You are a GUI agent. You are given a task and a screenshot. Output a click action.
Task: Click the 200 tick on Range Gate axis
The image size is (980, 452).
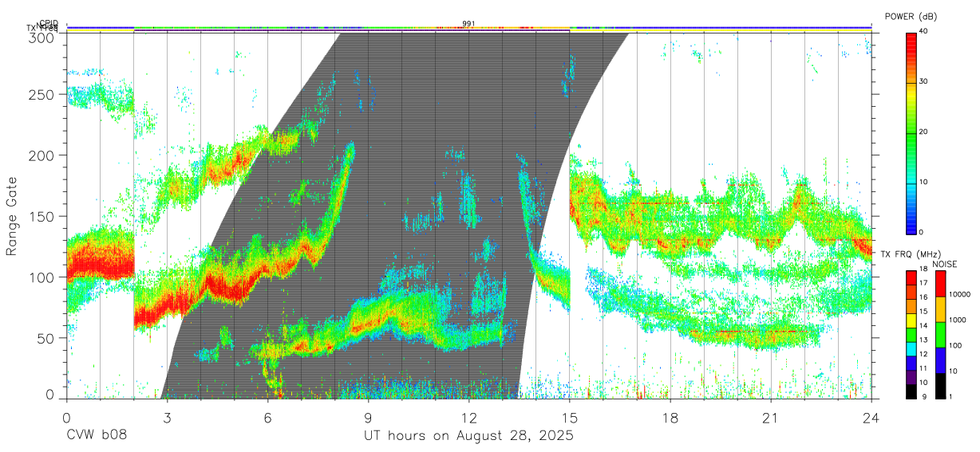tap(42, 155)
